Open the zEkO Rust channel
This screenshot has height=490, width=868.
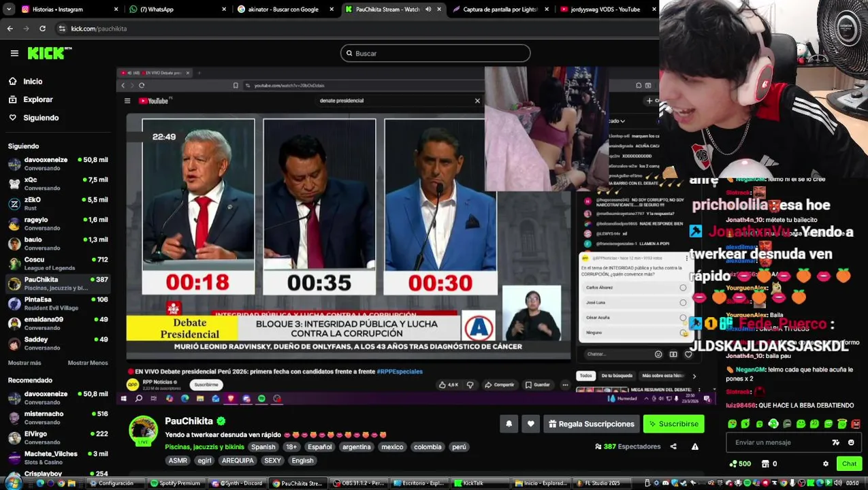point(57,203)
